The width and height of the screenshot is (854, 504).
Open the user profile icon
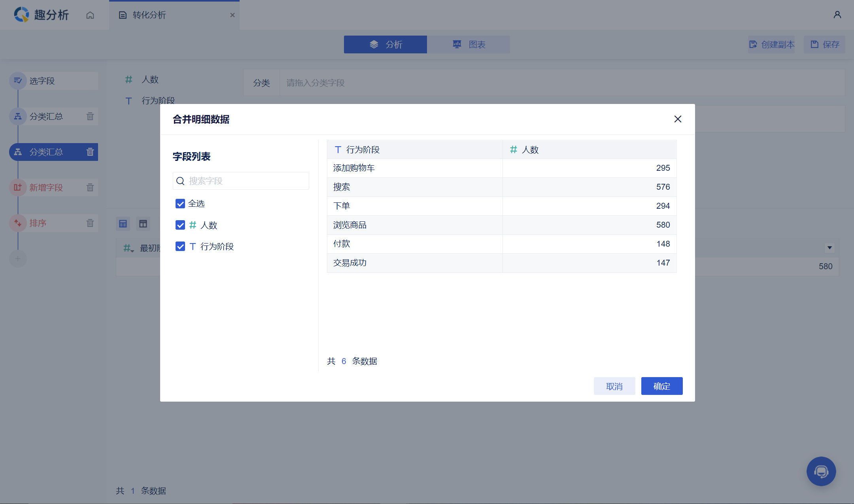(837, 15)
